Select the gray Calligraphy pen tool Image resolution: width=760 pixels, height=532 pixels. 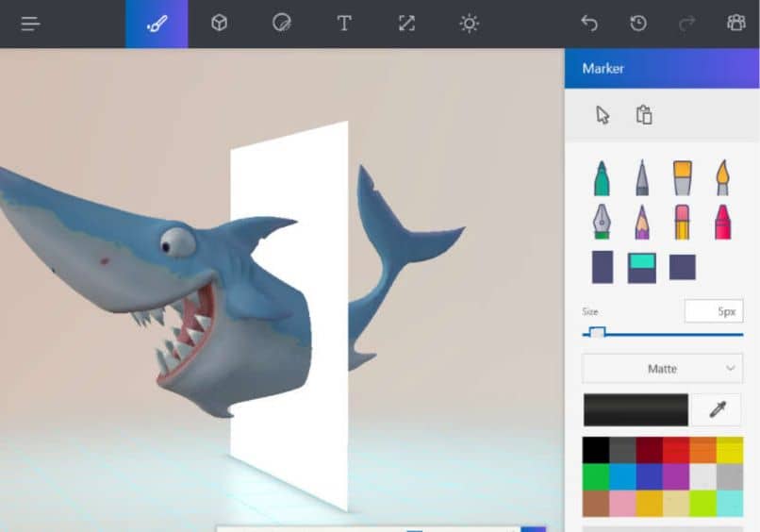tap(642, 177)
